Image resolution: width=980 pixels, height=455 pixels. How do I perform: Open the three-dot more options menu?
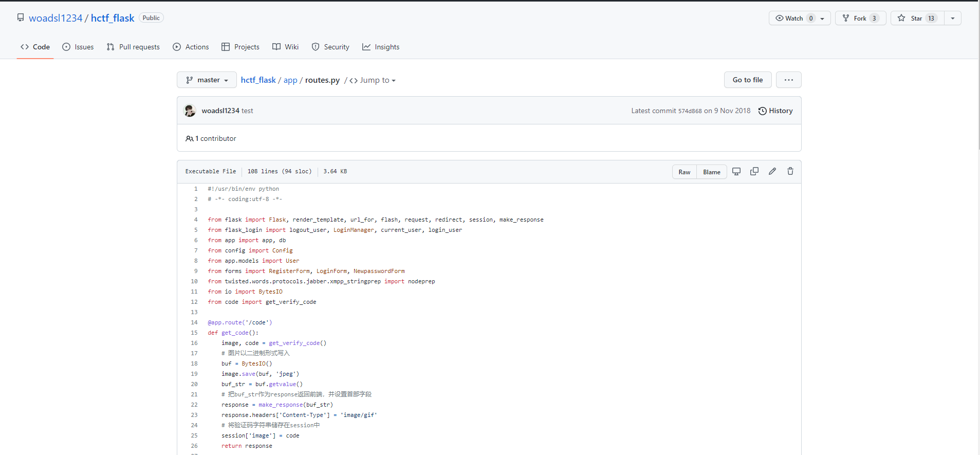coord(789,80)
